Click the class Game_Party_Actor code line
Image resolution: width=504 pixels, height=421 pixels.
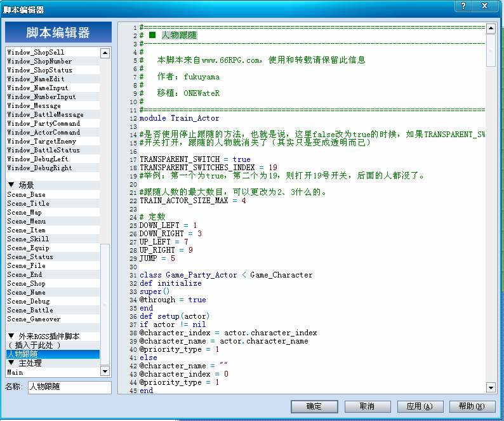pyautogui.click(x=225, y=275)
